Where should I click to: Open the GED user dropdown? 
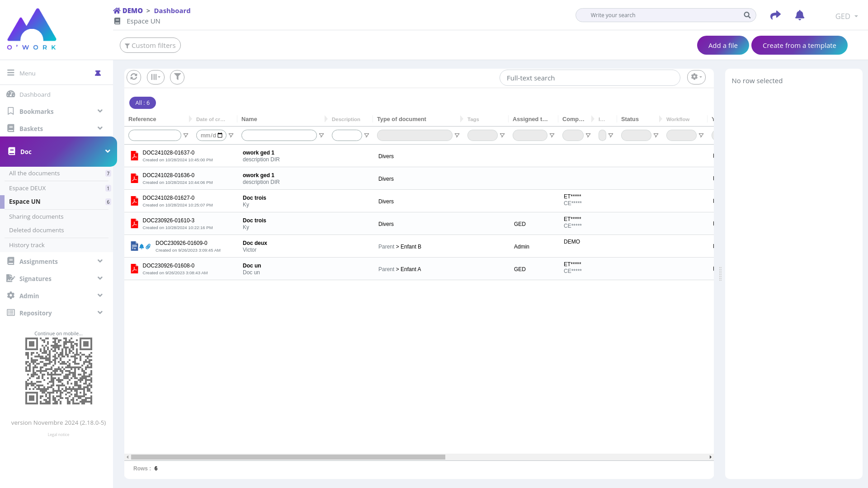tap(846, 16)
